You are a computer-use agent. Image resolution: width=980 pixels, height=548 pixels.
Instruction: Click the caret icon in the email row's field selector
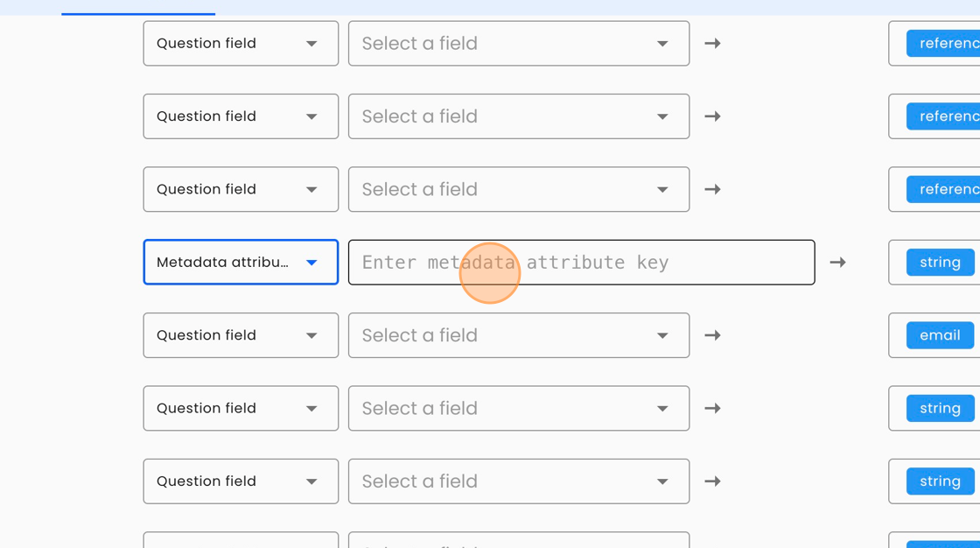tap(662, 335)
